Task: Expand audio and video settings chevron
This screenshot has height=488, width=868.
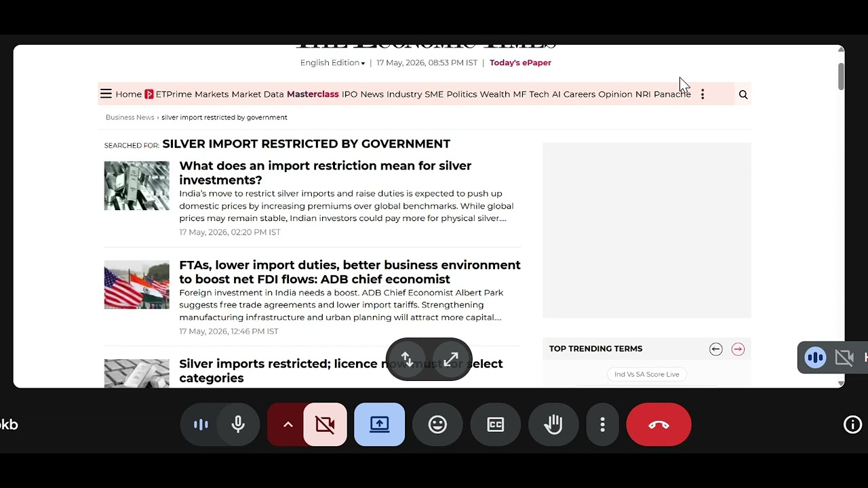Action: click(288, 425)
